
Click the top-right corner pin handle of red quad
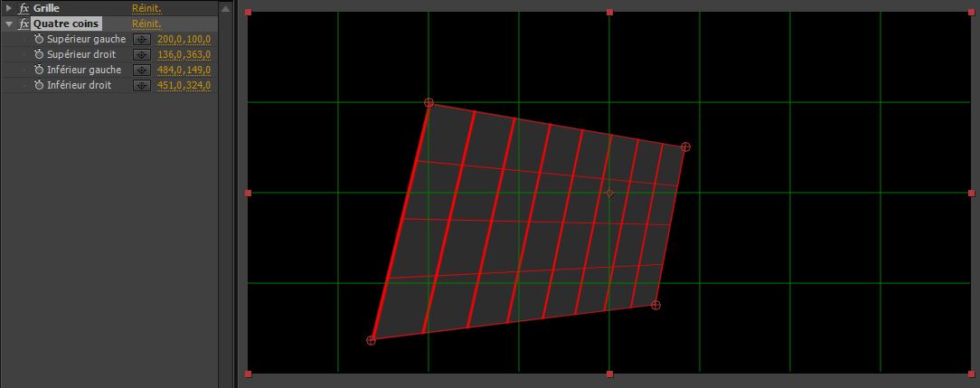click(685, 147)
